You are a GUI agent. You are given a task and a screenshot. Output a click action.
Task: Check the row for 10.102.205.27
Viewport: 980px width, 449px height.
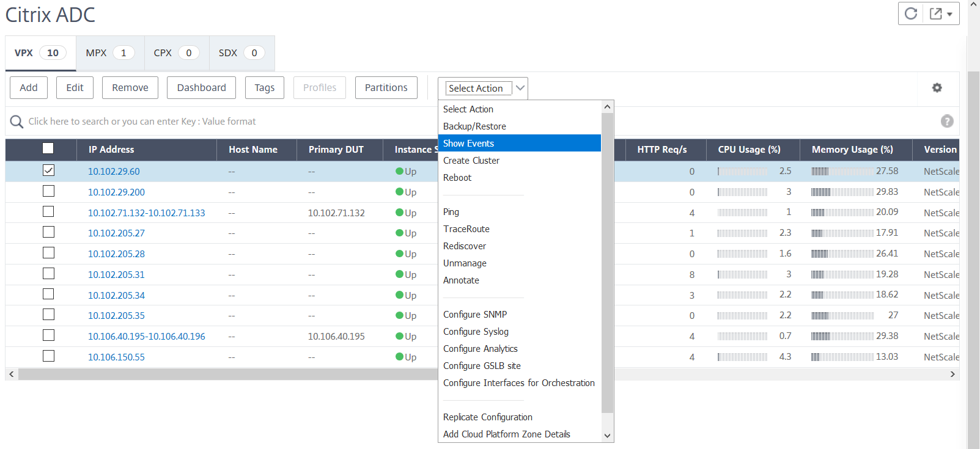point(48,232)
